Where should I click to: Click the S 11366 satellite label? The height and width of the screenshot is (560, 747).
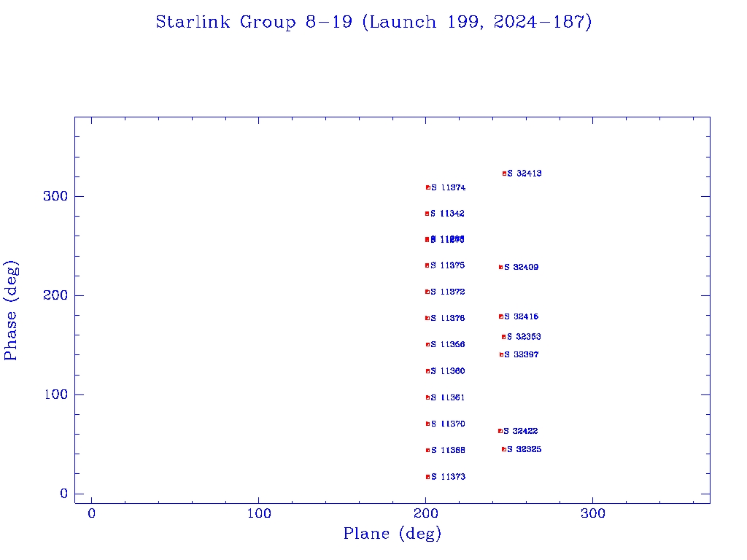(447, 344)
